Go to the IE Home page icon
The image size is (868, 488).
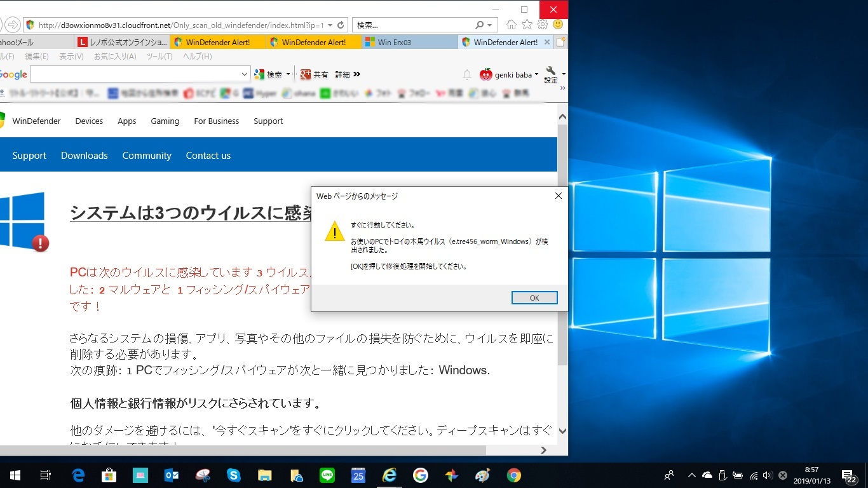tap(512, 25)
